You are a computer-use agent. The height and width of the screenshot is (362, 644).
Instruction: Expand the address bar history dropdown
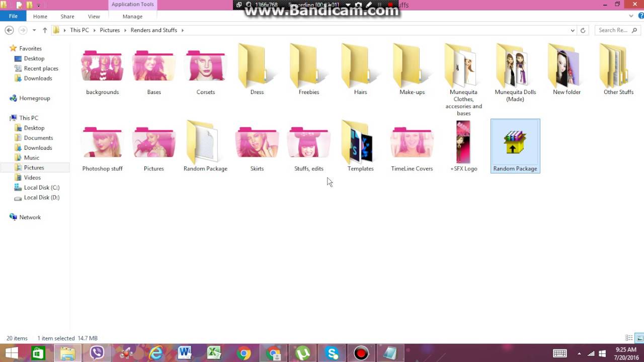(573, 30)
